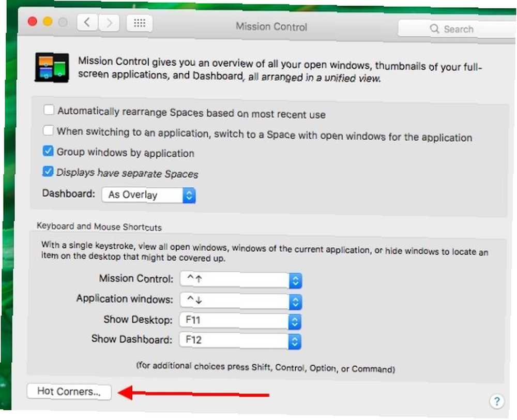Screen dimensions: 517x420
Task: Click the Keyboard and Mouse Shortcuts heading
Action: (99, 227)
